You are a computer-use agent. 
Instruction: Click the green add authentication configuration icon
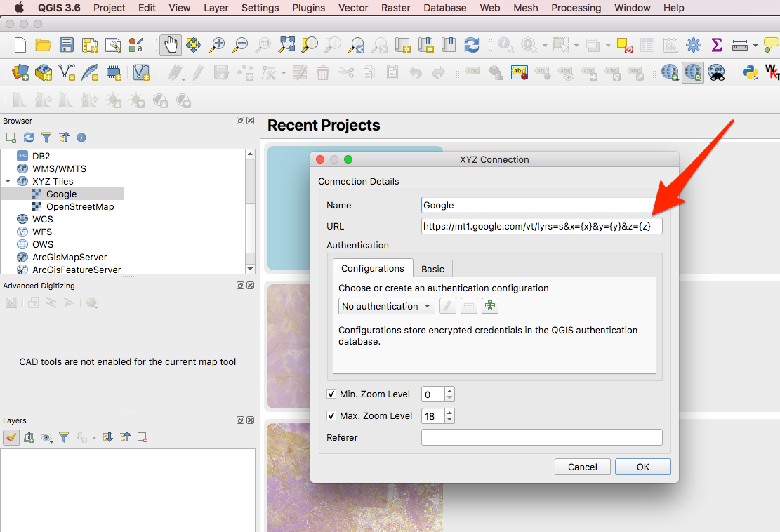490,306
